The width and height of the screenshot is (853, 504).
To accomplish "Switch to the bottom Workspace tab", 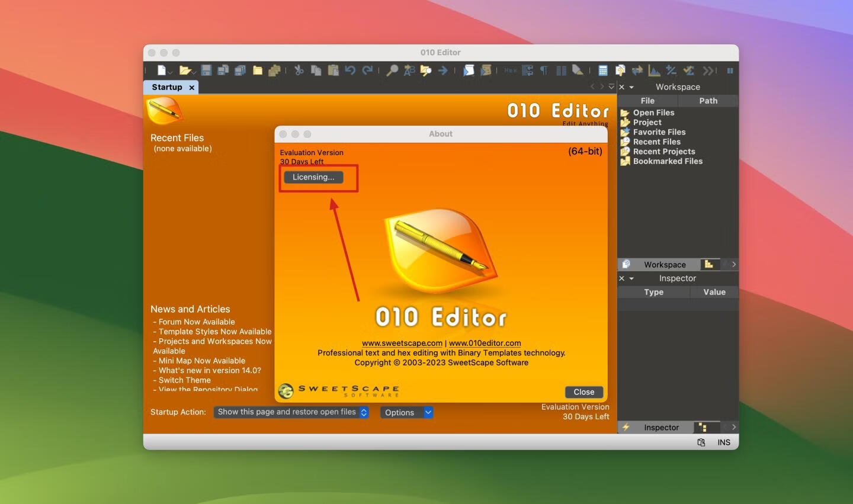I will tap(658, 265).
